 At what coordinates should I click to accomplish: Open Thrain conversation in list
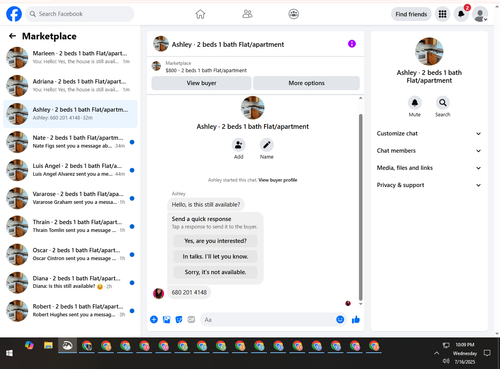tap(70, 226)
